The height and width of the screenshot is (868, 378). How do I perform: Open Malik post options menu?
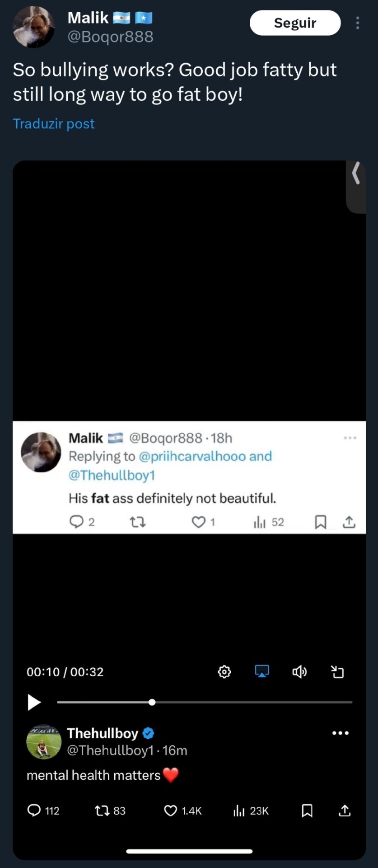358,23
